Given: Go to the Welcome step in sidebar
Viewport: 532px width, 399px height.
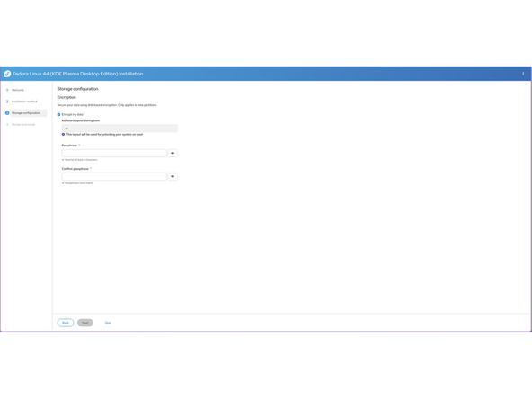Looking at the screenshot, I should (x=18, y=90).
